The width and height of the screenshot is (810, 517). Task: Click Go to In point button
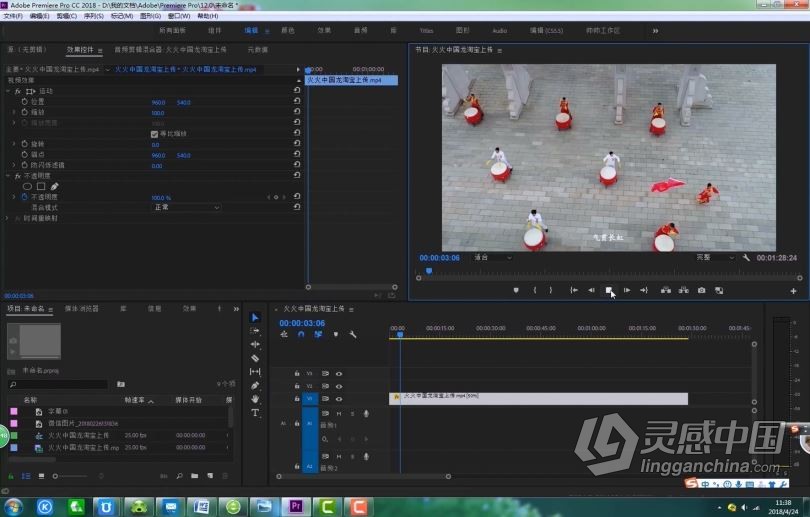pos(573,290)
